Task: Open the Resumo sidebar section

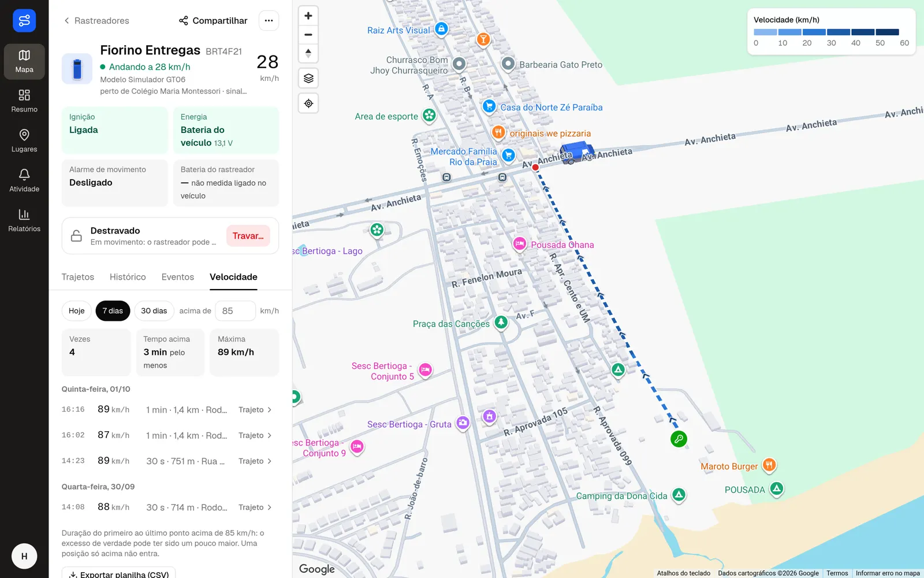Action: point(24,101)
